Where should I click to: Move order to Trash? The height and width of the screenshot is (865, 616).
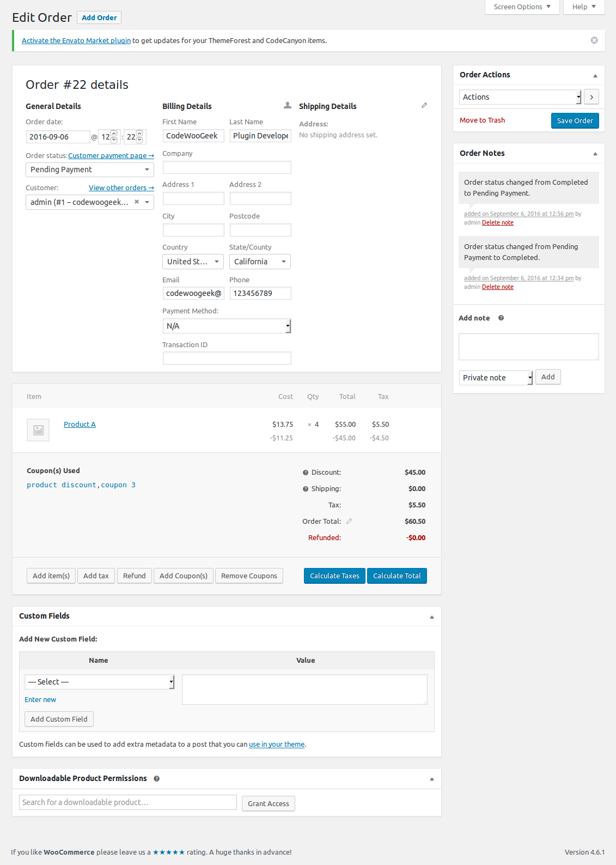coord(482,120)
